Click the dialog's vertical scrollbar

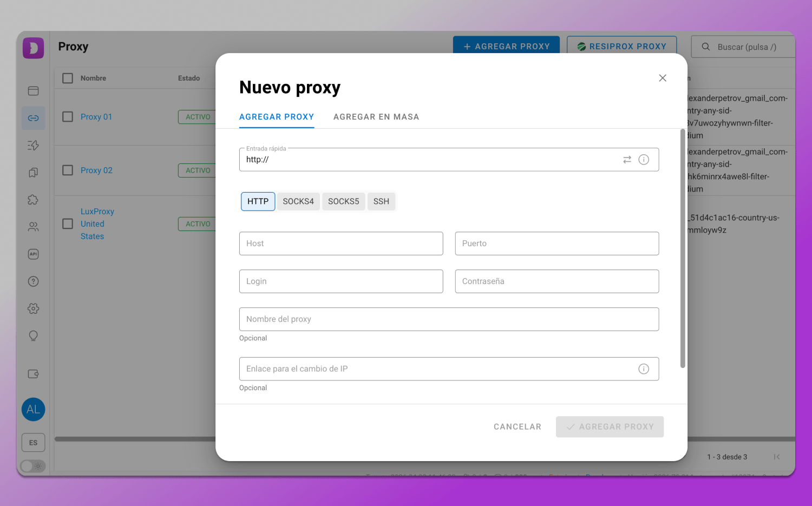click(683, 249)
